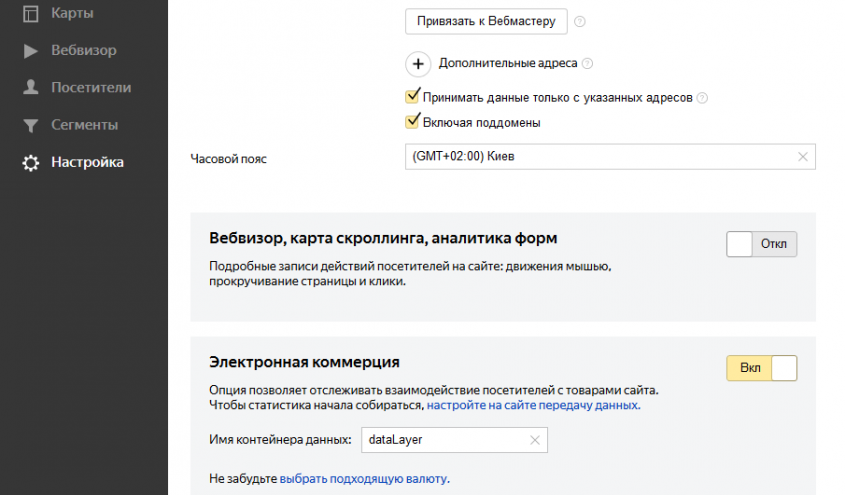Go to Посетители in the sidebar menu
This screenshot has width=845, height=495.
pyautogui.click(x=91, y=88)
